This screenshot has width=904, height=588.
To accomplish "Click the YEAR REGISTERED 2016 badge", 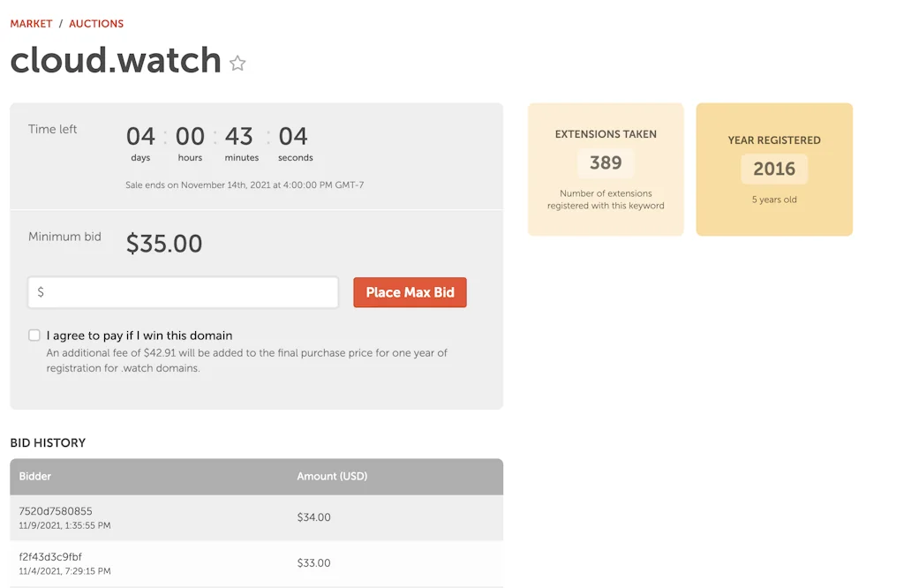I will 774,169.
